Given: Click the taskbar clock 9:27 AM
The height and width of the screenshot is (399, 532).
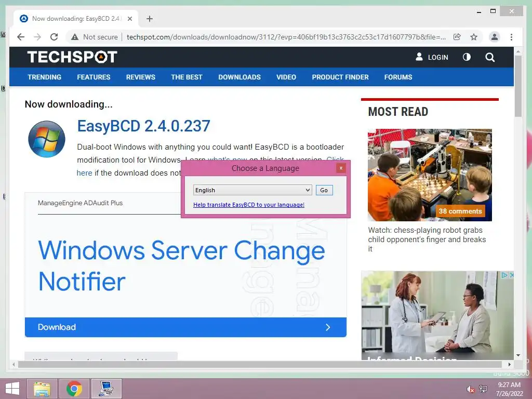Looking at the screenshot, I should click(509, 385).
